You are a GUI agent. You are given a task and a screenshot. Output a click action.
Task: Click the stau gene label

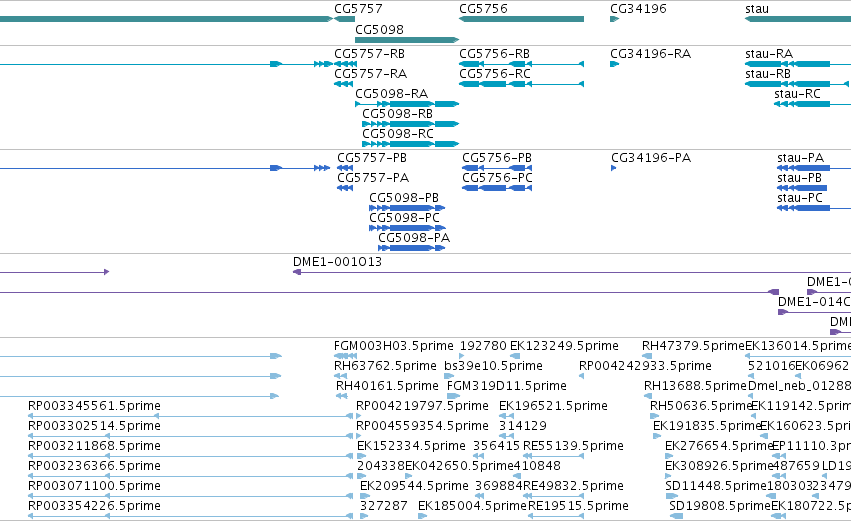pyautogui.click(x=757, y=9)
